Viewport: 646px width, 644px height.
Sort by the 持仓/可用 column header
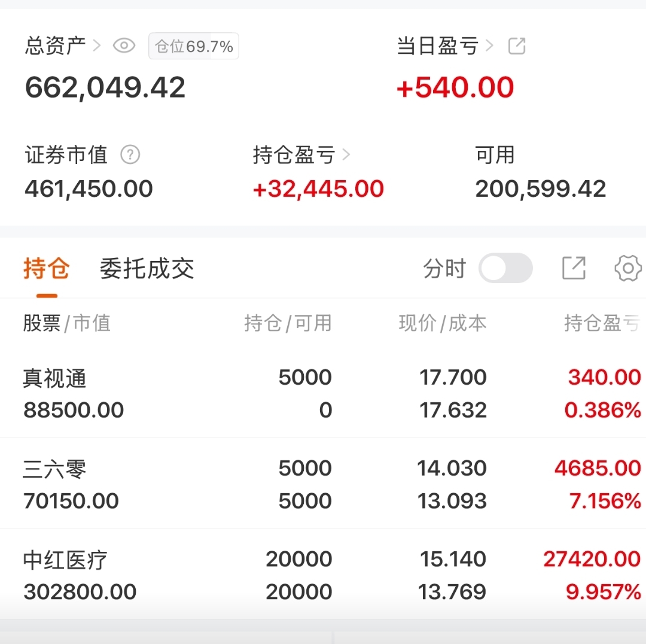[x=288, y=323]
